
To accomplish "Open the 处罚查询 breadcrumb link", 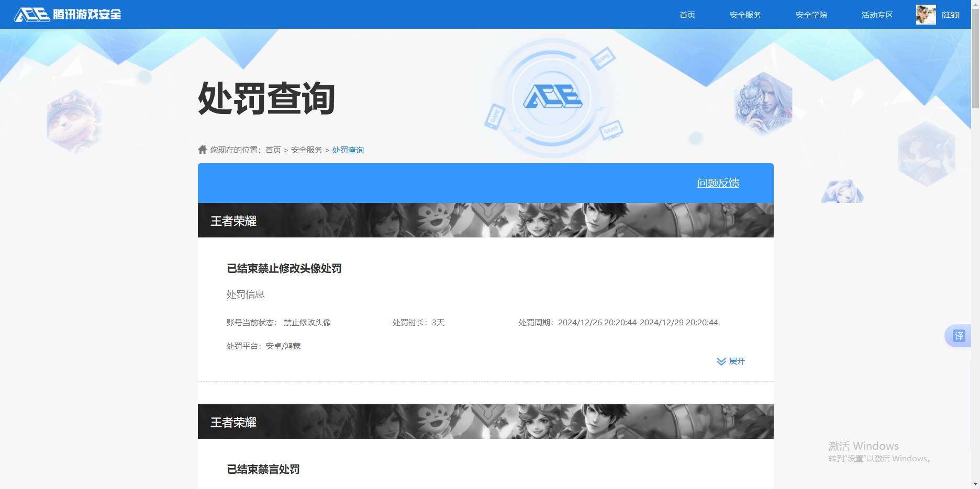I will pyautogui.click(x=348, y=150).
